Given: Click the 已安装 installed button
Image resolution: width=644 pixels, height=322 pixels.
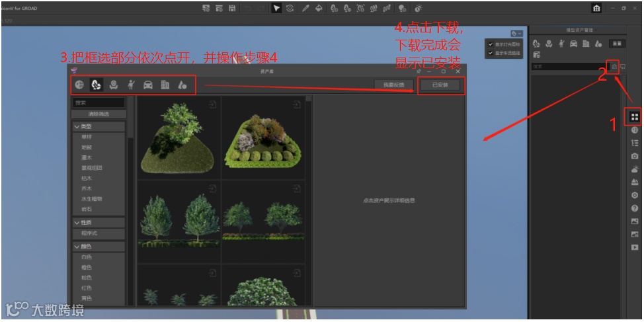Looking at the screenshot, I should pos(440,85).
